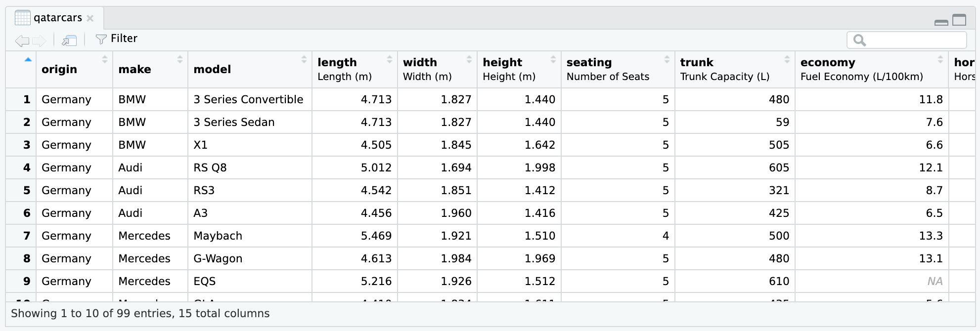980x331 pixels.
Task: Sort by model column arrows
Action: 304,60
